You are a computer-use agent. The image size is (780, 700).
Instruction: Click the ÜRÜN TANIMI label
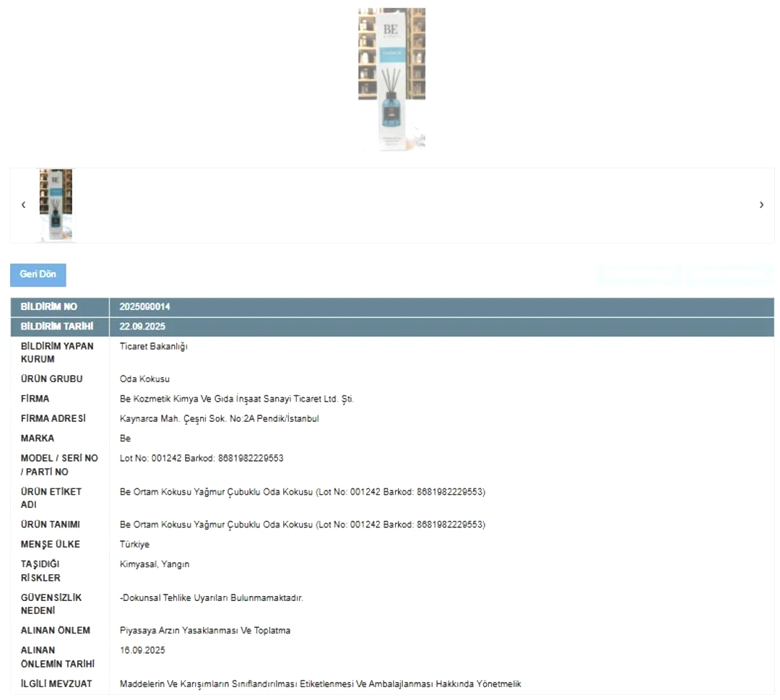[51, 525]
